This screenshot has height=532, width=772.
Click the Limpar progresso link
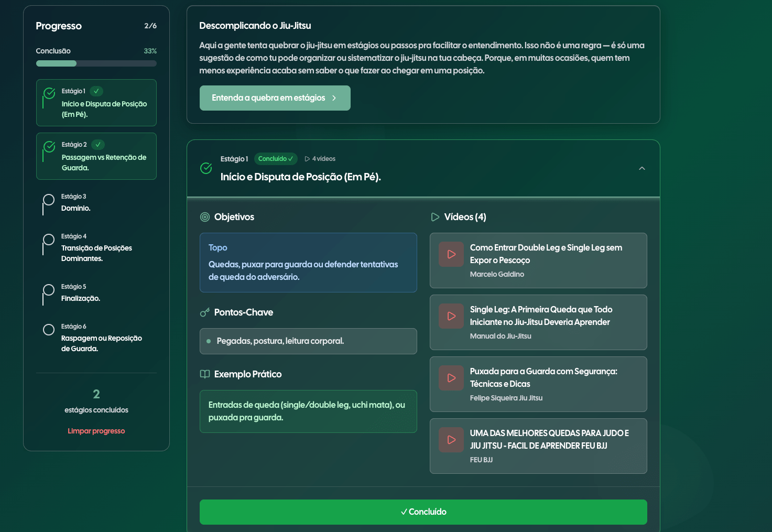point(96,431)
